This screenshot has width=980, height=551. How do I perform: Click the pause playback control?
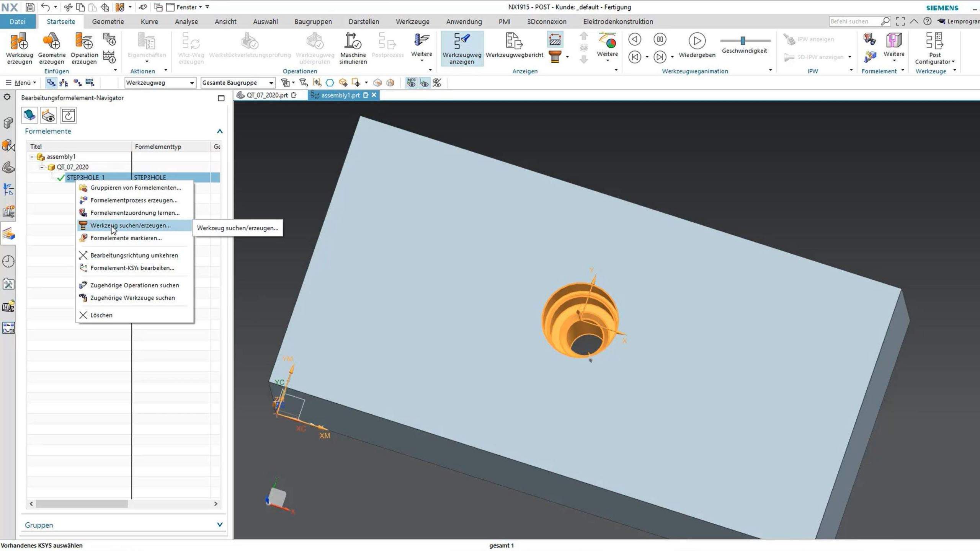pyautogui.click(x=660, y=39)
